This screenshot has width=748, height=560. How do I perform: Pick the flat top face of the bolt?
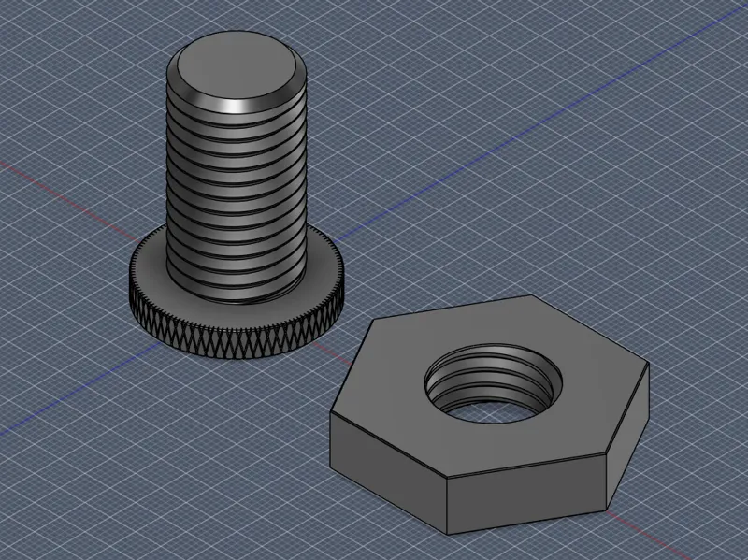point(237,65)
